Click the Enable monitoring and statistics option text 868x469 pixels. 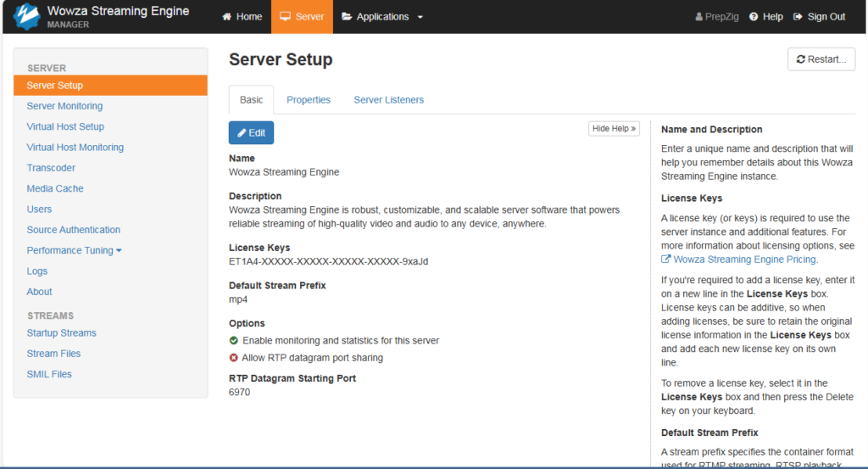pos(341,341)
